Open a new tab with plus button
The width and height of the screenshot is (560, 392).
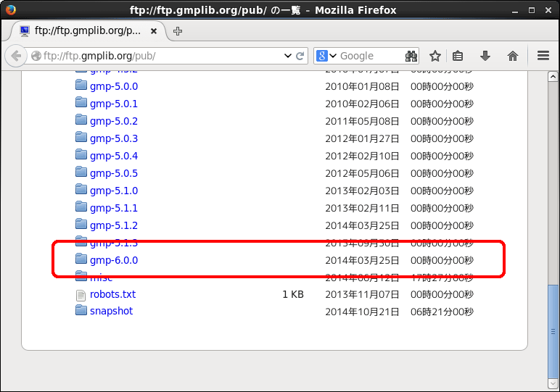tap(178, 31)
